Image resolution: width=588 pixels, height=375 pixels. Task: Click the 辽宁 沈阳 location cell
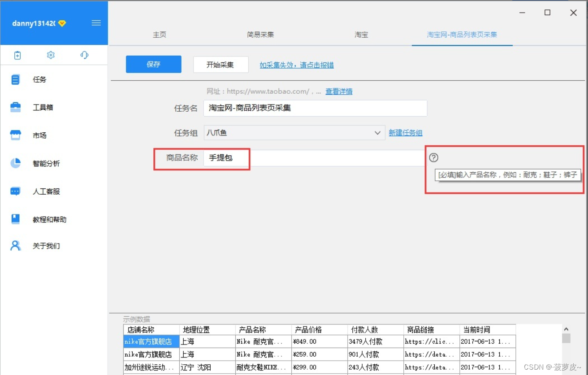pyautogui.click(x=208, y=367)
